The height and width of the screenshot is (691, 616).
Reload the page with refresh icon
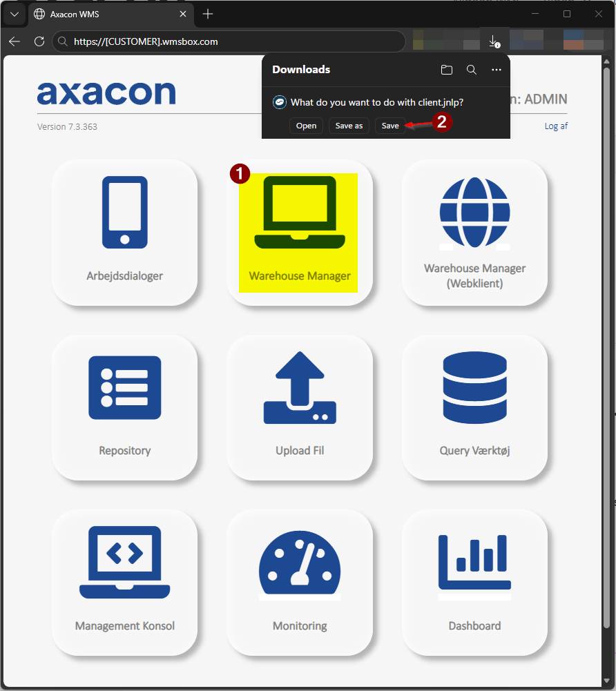click(x=39, y=41)
